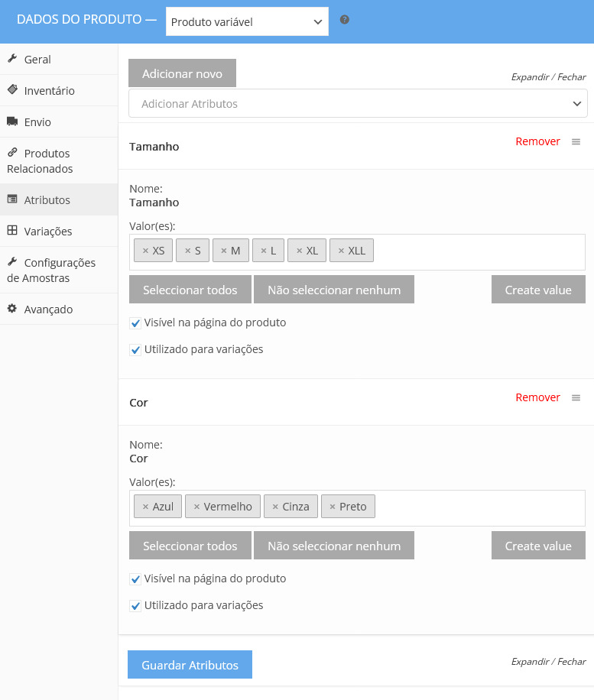This screenshot has width=594, height=700.
Task: Open the Adicionar Atributos dropdown
Action: [358, 104]
